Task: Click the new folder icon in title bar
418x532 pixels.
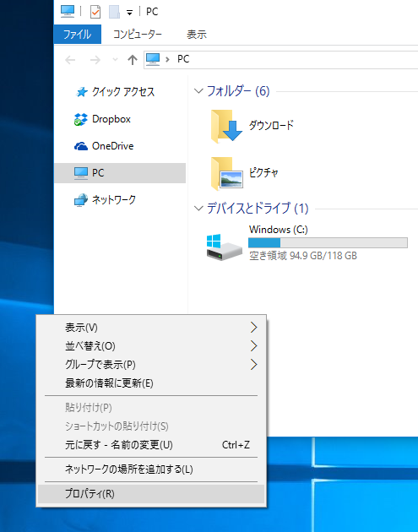Action: 114,12
